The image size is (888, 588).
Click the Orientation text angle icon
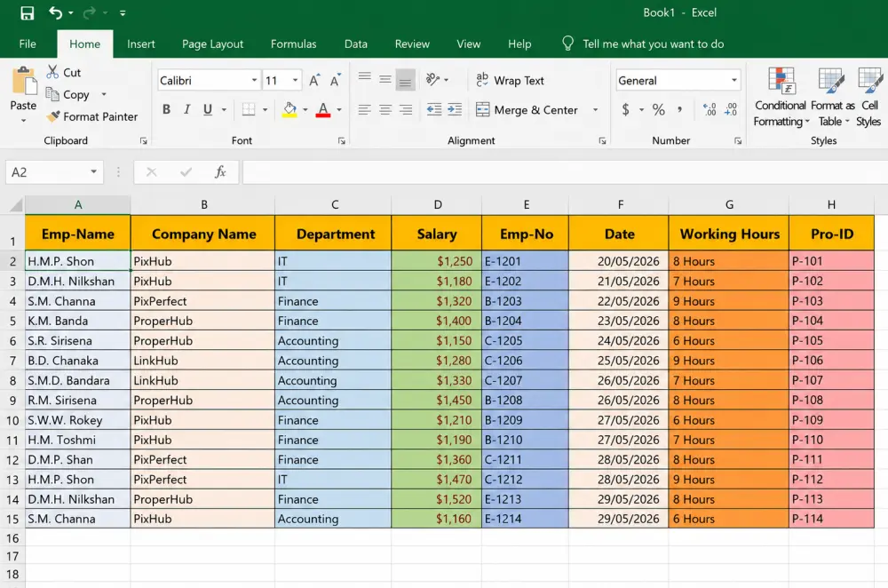pos(432,79)
